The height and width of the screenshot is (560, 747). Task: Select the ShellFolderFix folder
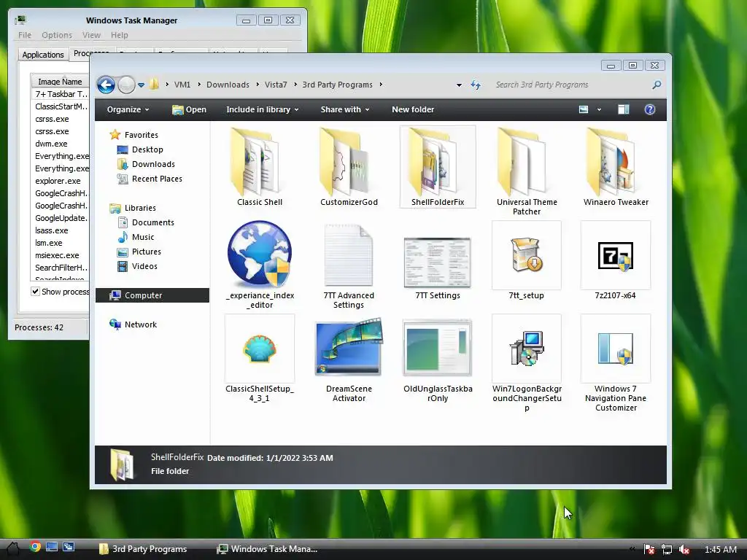pos(438,167)
